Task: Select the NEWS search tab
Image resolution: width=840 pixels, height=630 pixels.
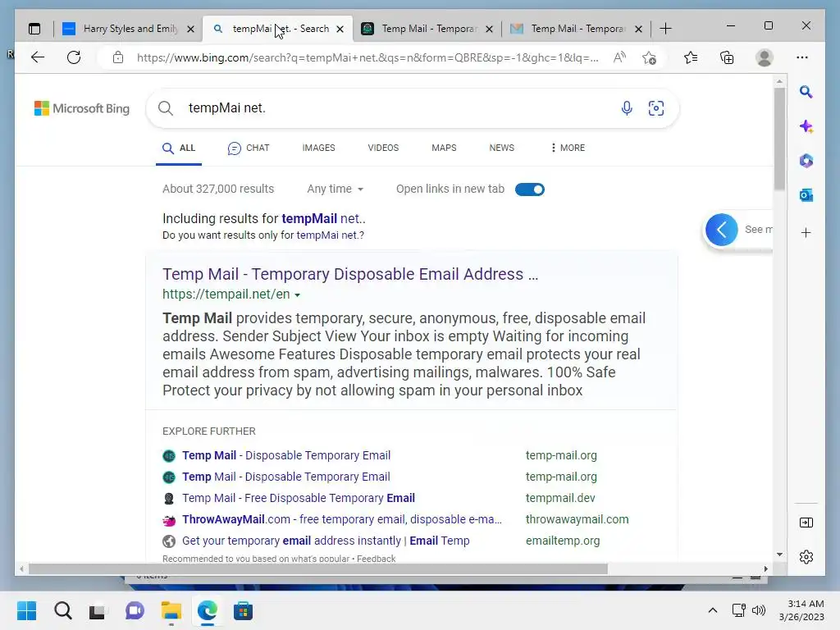Action: pyautogui.click(x=501, y=148)
